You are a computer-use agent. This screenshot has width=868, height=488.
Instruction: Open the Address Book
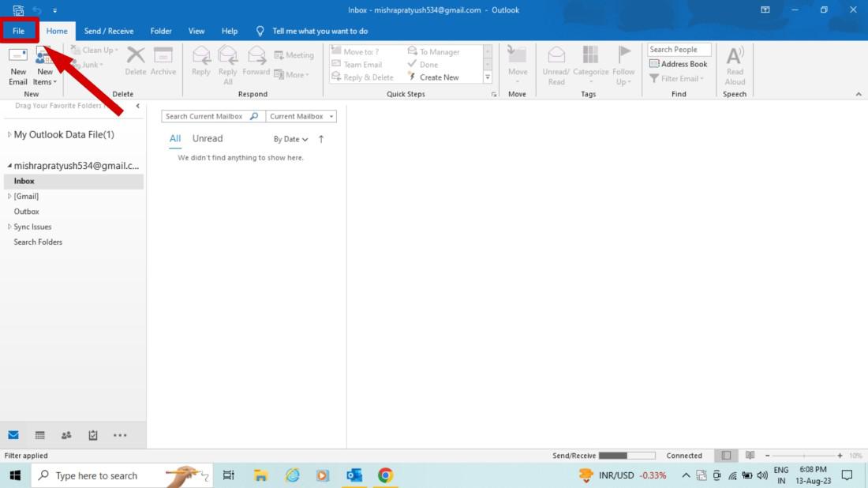click(679, 64)
